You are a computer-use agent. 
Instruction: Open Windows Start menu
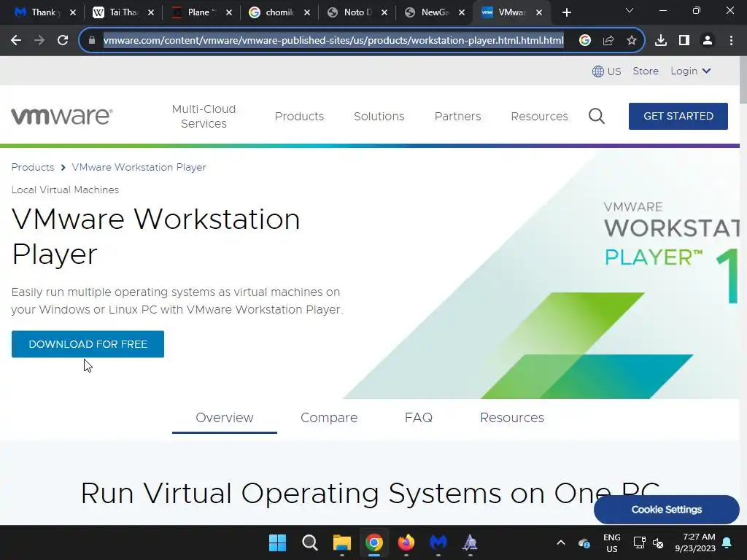pyautogui.click(x=277, y=542)
